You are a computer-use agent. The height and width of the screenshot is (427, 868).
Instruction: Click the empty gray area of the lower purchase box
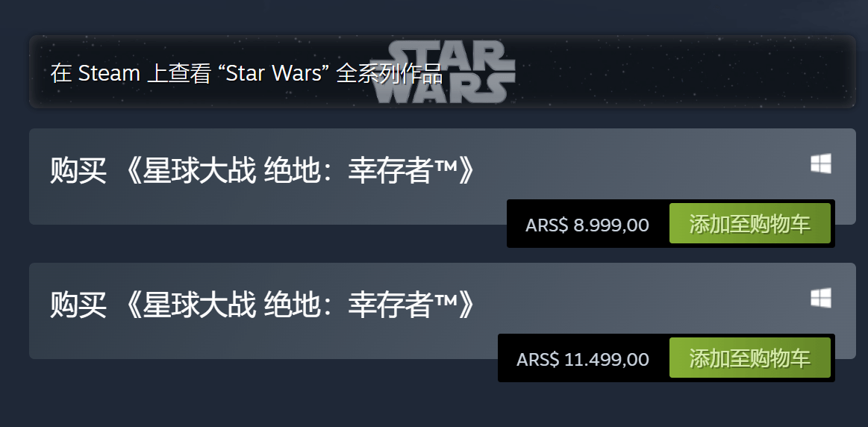tap(634, 302)
